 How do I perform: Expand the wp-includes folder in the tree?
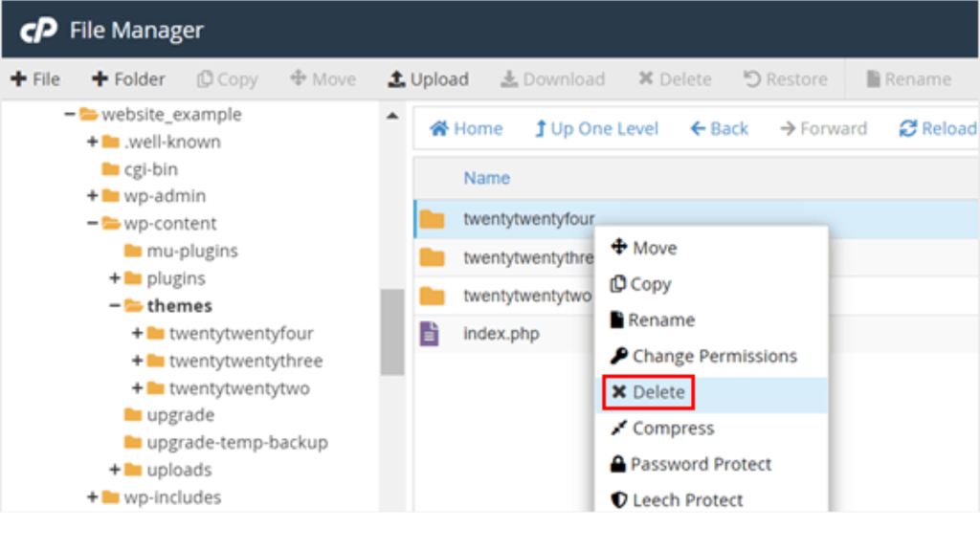93,497
